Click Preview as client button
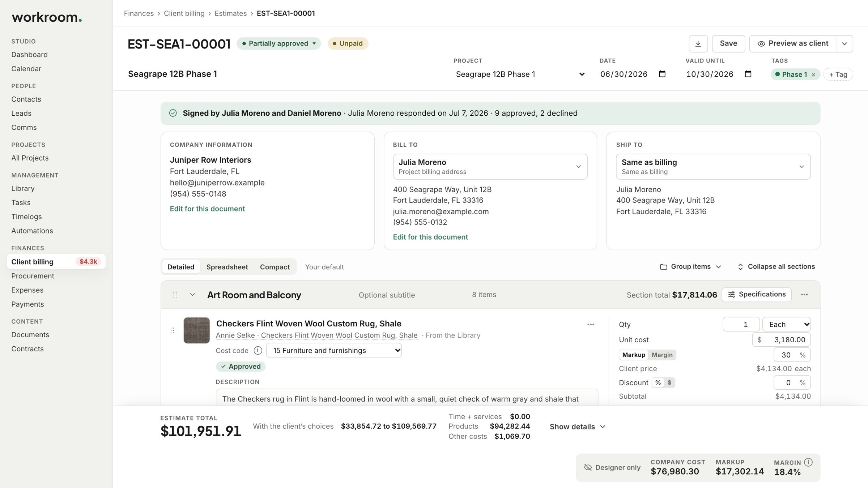The image size is (868, 488). click(x=792, y=44)
